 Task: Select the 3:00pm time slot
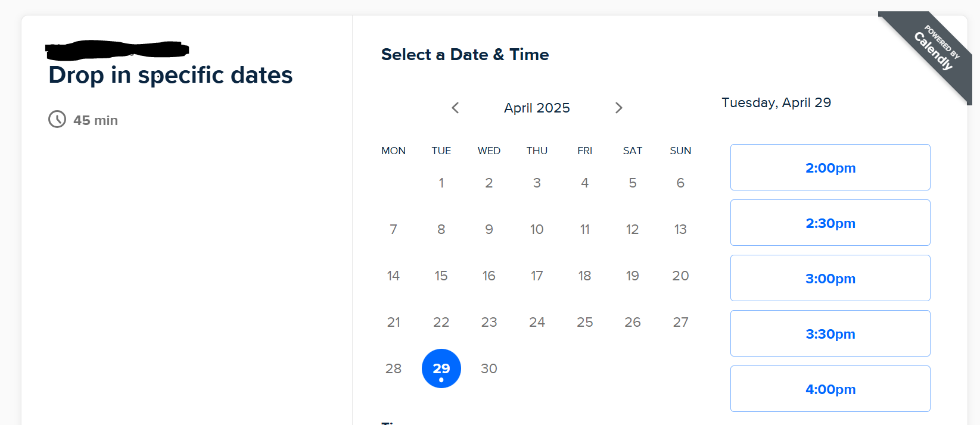point(830,278)
